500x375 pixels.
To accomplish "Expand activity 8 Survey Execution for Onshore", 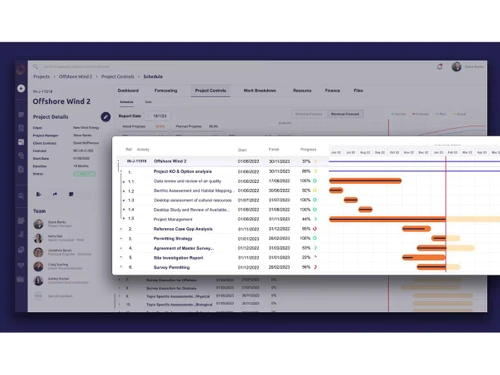I will tap(119, 288).
